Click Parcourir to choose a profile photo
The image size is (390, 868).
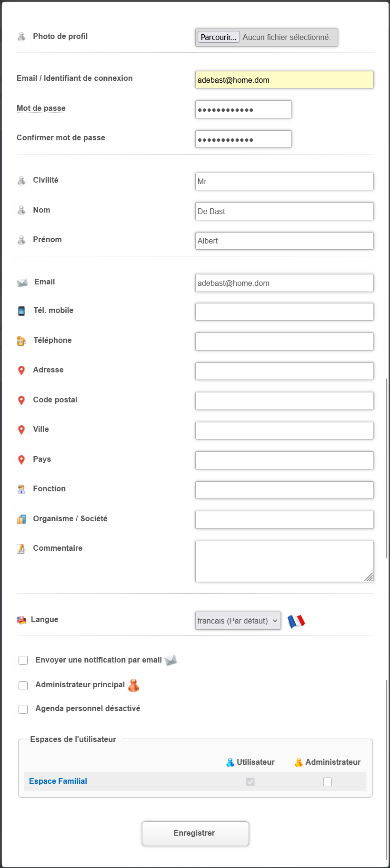219,38
